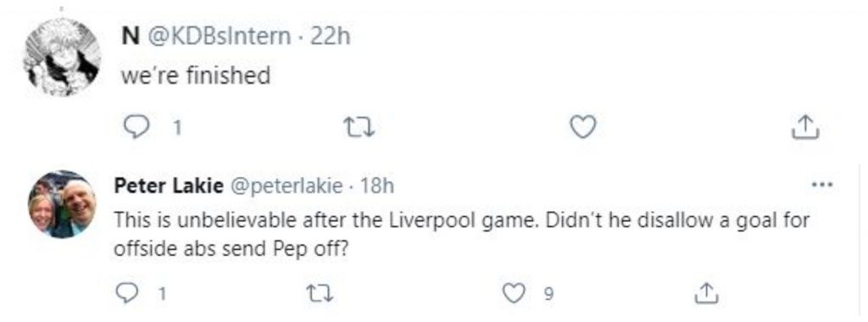
Task: Click the 9 likes count on Peter's tweet
Action: (x=548, y=294)
